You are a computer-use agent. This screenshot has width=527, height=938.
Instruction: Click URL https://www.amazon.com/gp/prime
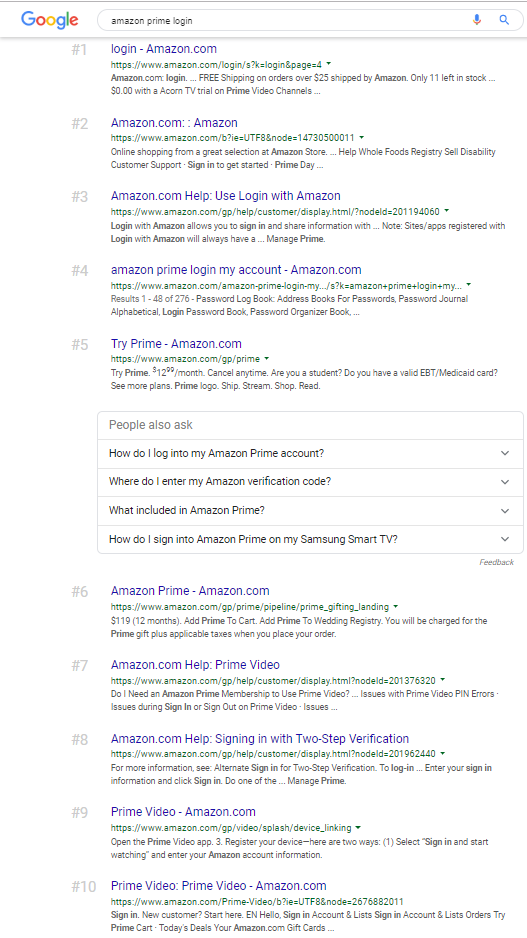coord(185,359)
